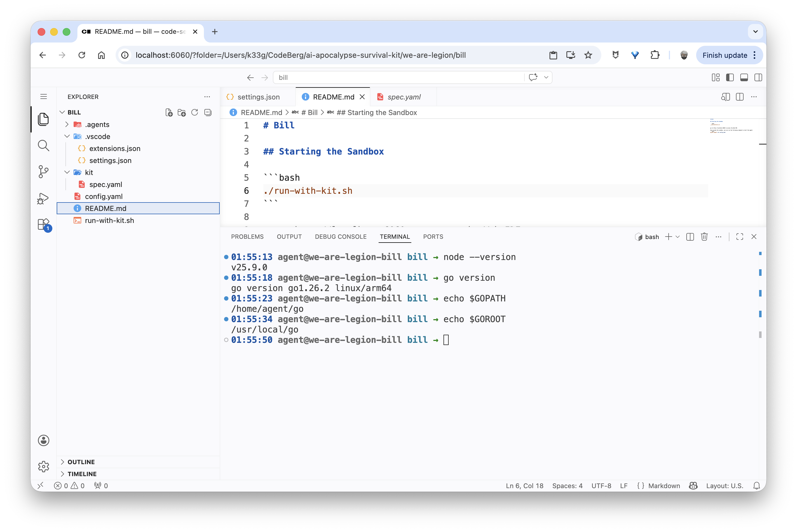Open Explorer views and more actions menu
The height and width of the screenshot is (532, 797).
pyautogui.click(x=207, y=97)
